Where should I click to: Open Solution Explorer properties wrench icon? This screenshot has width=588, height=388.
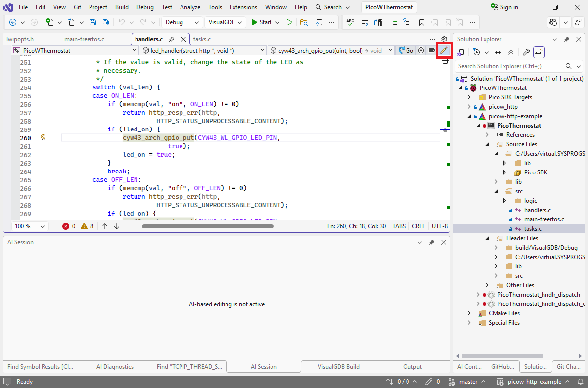[x=526, y=52]
